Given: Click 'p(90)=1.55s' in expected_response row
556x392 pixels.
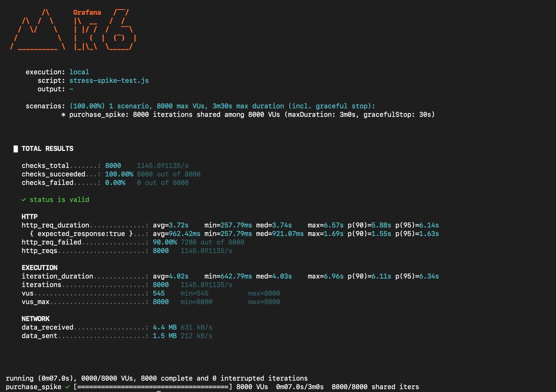Looking at the screenshot, I should pos(369,234).
